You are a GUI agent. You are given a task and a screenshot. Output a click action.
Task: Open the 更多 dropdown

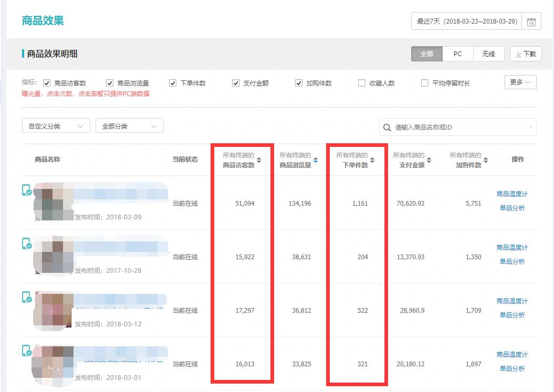pos(520,82)
